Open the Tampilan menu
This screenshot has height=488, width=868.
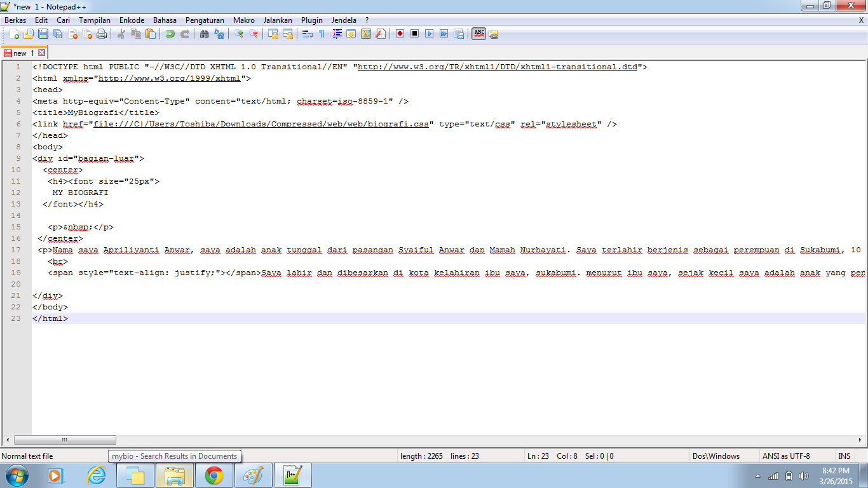coord(95,20)
